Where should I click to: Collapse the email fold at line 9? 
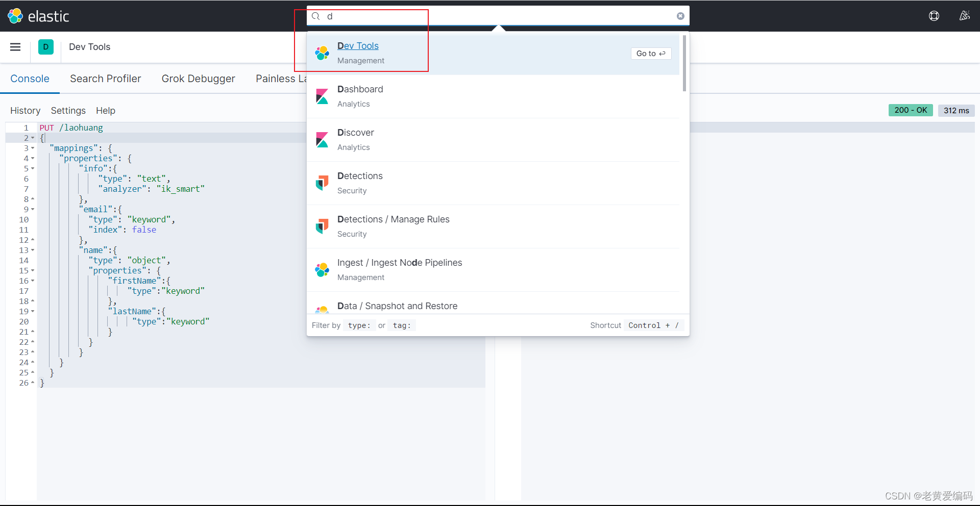(x=33, y=209)
